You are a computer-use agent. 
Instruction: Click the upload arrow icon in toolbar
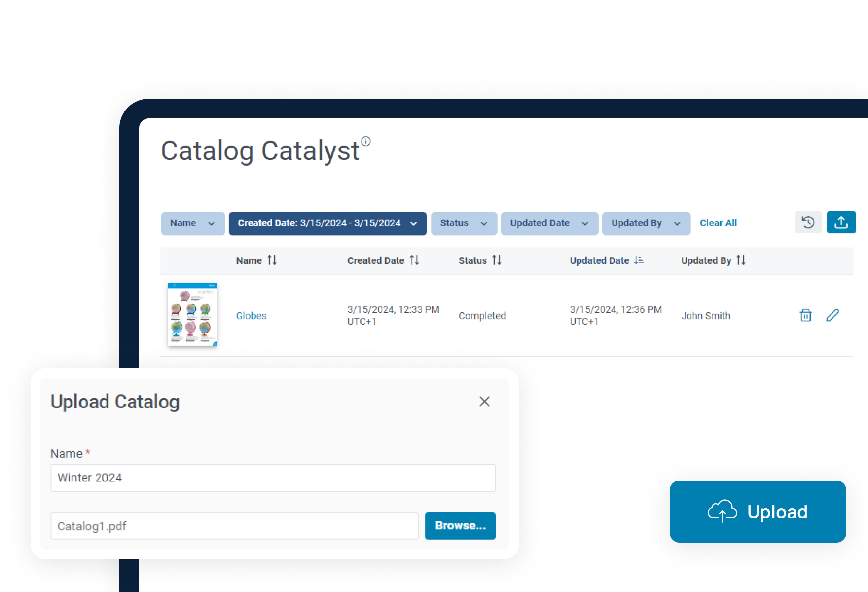[841, 222]
